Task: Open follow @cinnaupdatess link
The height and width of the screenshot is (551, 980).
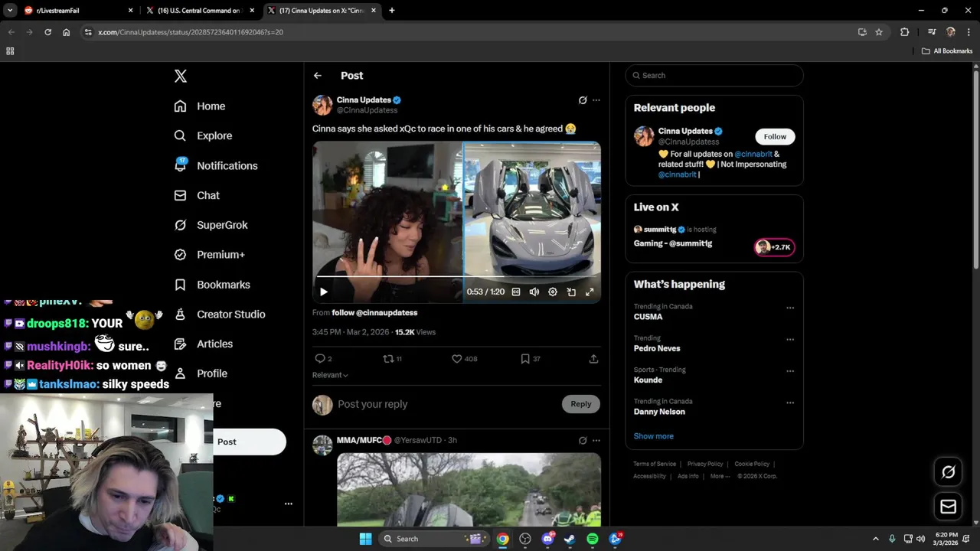Action: click(374, 312)
